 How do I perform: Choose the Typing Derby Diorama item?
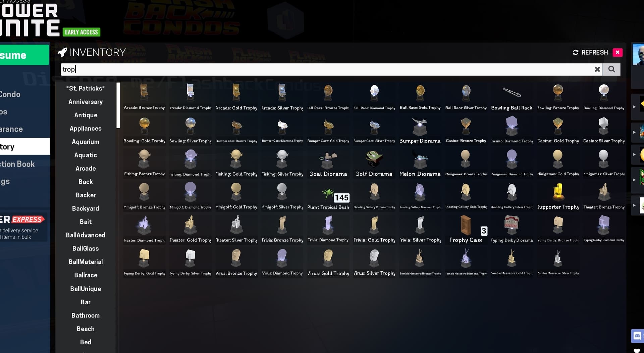click(x=512, y=229)
